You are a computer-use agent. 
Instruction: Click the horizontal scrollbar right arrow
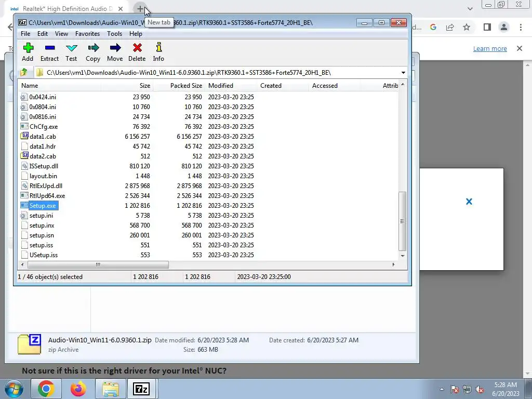394,264
